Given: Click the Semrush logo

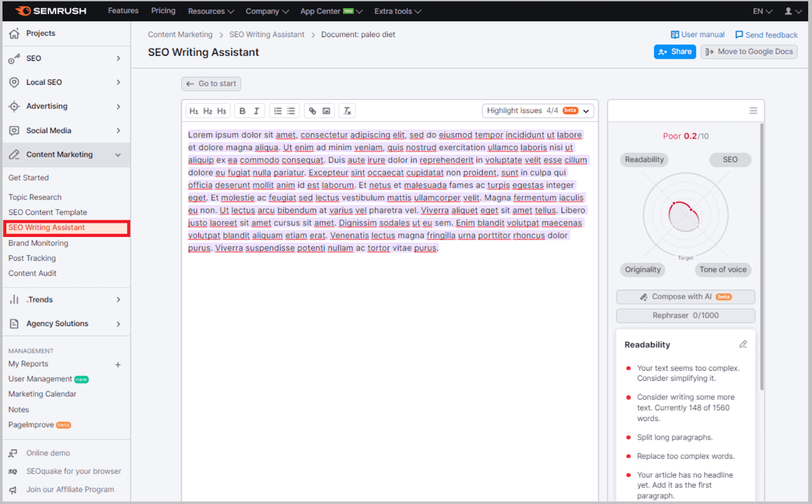Looking at the screenshot, I should click(51, 11).
